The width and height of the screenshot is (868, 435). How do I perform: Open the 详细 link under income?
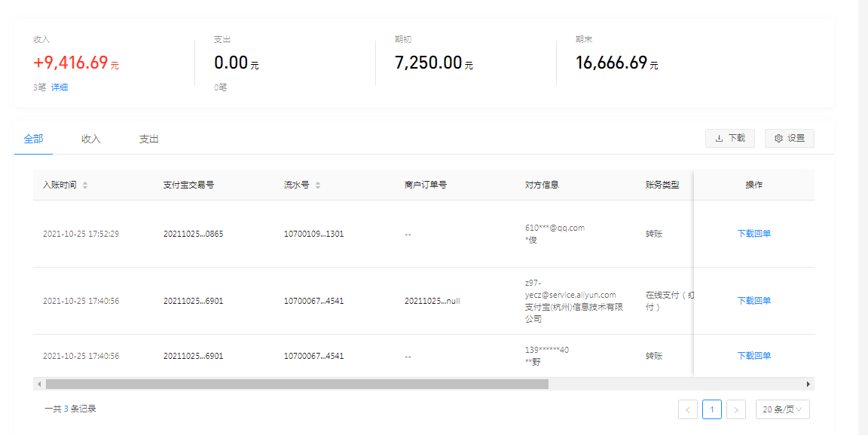[60, 87]
